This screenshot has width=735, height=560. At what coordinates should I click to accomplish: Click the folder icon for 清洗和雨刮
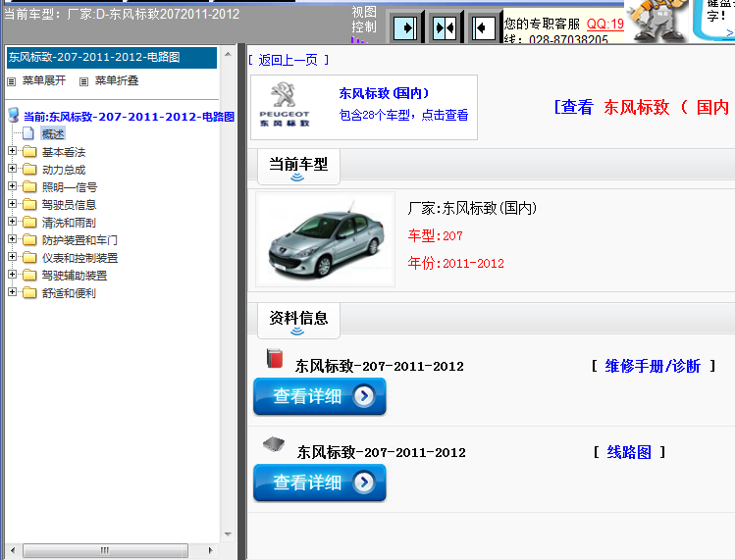tap(29, 222)
